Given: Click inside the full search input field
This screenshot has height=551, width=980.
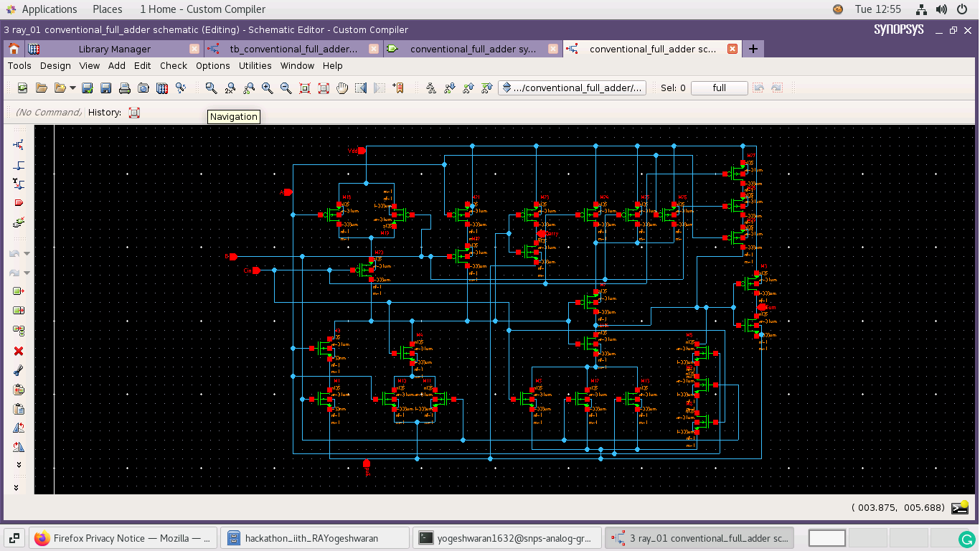Looking at the screenshot, I should pos(720,88).
